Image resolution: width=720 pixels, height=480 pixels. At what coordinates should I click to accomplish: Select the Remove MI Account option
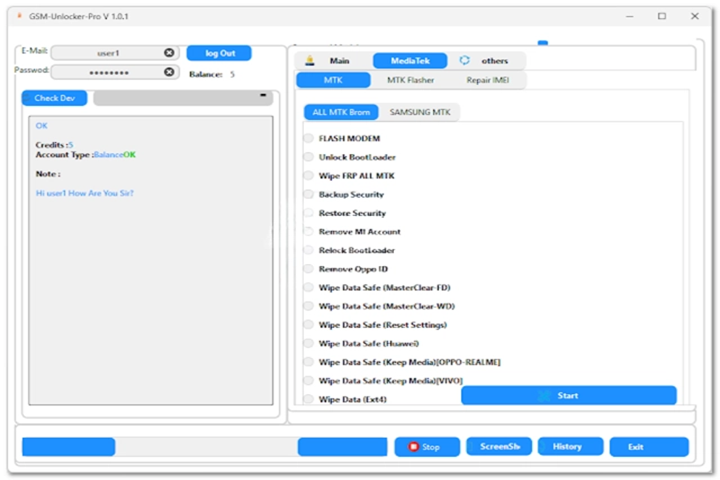tap(308, 232)
